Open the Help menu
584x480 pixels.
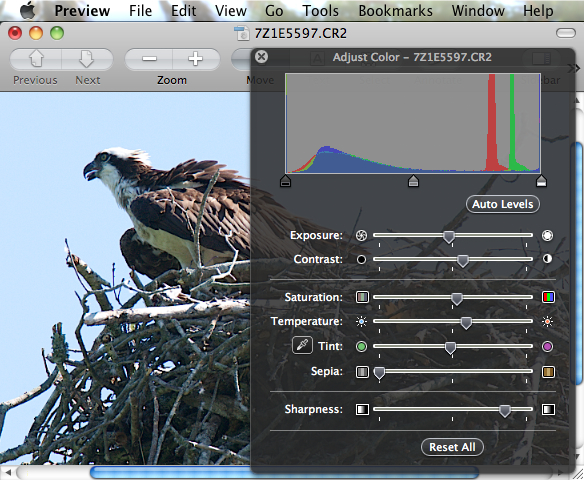[x=538, y=10]
